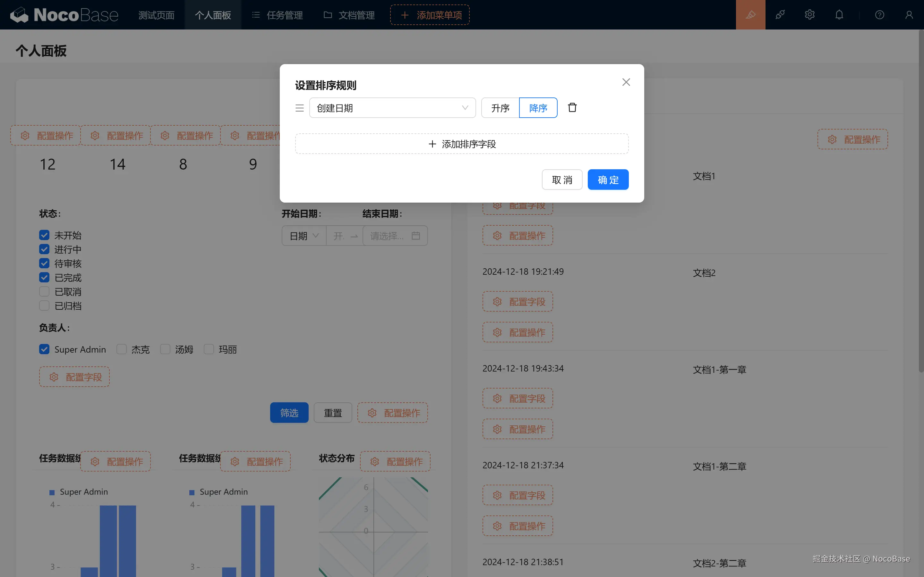Viewport: 924px width, 577px height.
Task: Click the UI editor highlighter icon
Action: [x=750, y=15]
